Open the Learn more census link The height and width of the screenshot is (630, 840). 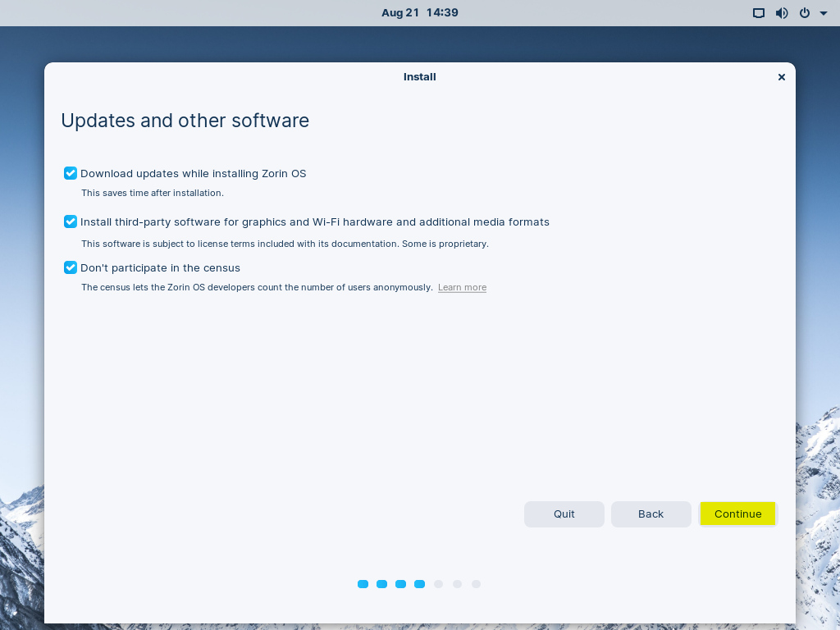click(462, 287)
